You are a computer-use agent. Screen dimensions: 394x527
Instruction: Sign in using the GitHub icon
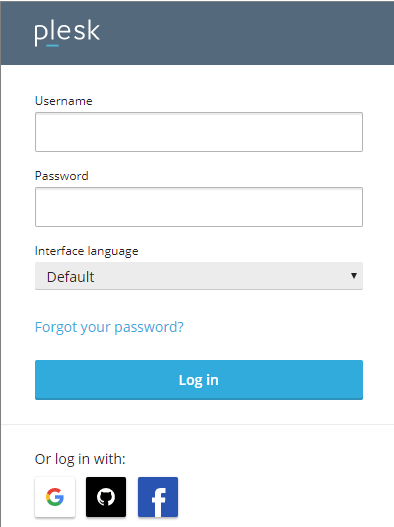point(106,497)
